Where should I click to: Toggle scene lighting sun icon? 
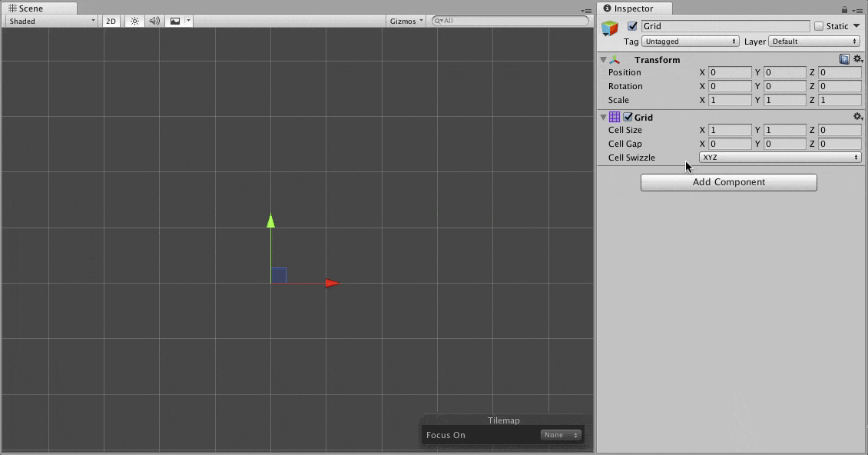tap(134, 21)
